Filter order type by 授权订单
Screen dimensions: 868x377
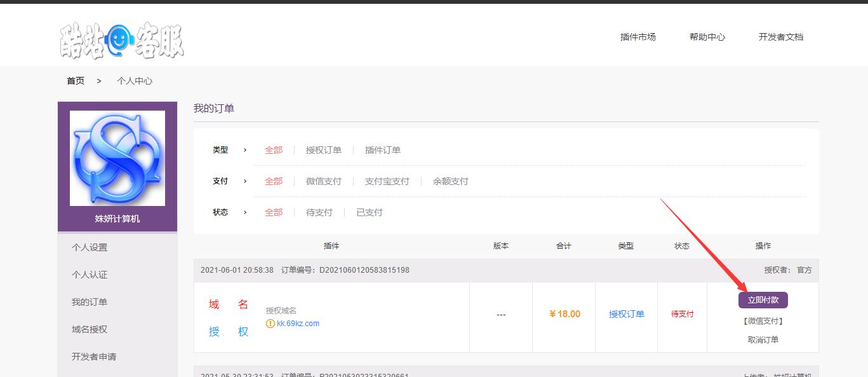(x=323, y=150)
